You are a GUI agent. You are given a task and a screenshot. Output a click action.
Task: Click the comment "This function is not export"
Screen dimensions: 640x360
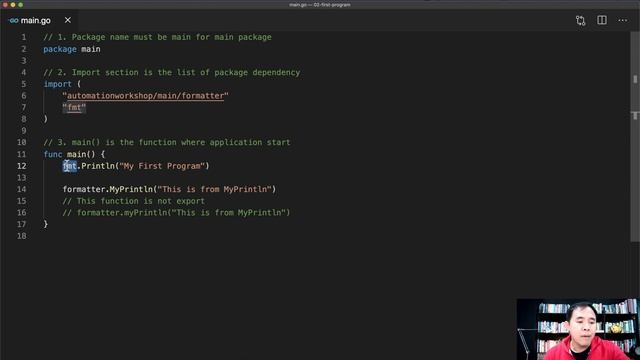click(133, 201)
